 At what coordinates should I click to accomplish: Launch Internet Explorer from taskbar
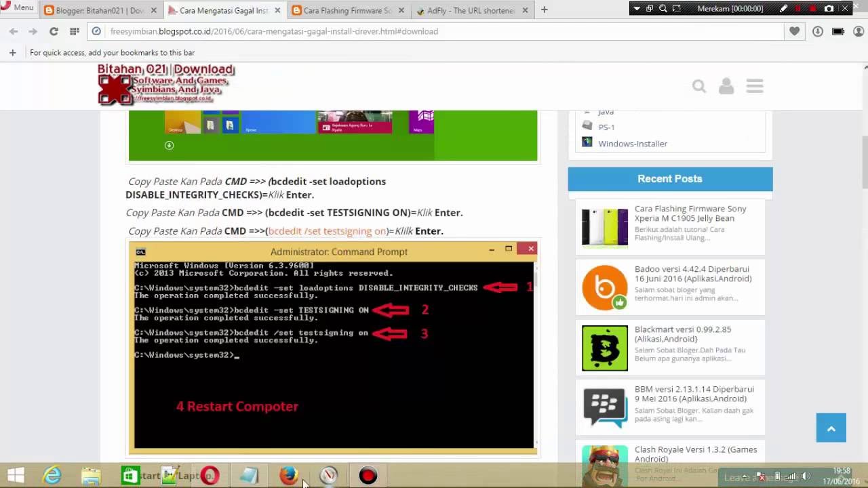click(52, 476)
